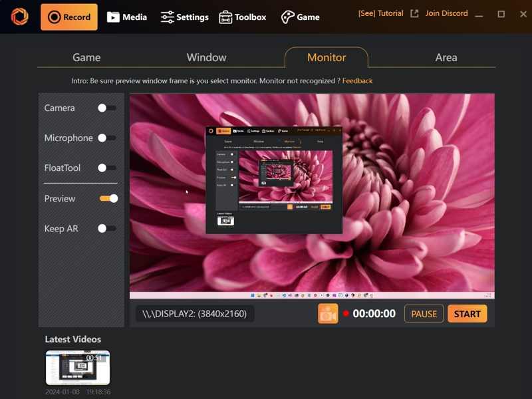Maximize the recorder window
The width and height of the screenshot is (532, 399).
tap(501, 14)
